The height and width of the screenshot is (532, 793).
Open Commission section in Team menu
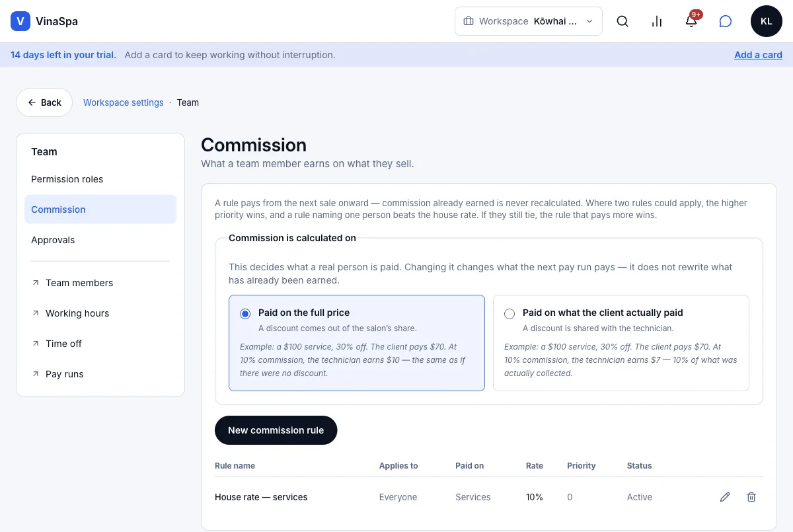[x=100, y=209]
